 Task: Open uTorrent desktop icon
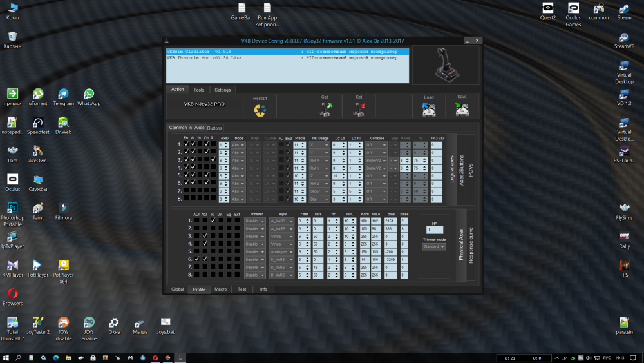coord(38,94)
